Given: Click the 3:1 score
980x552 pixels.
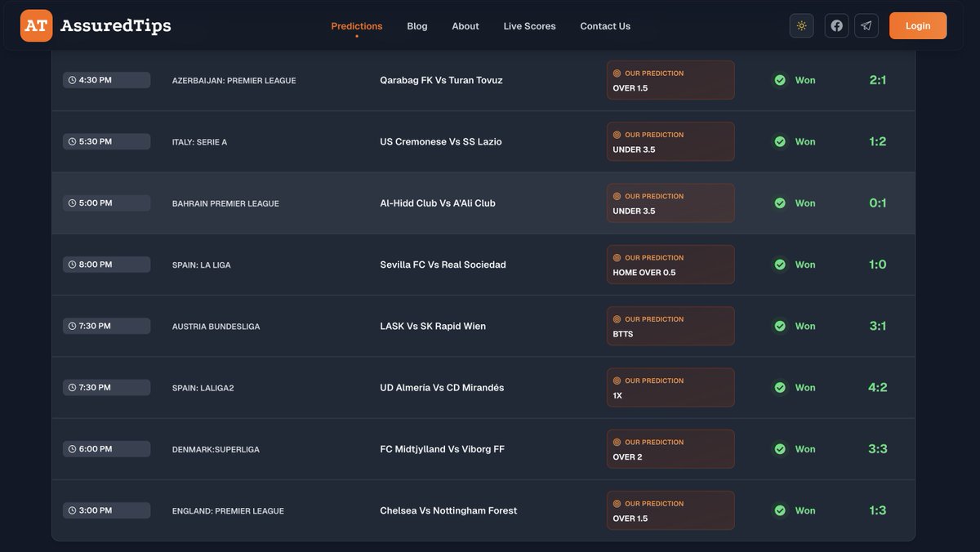Looking at the screenshot, I should 878,326.
